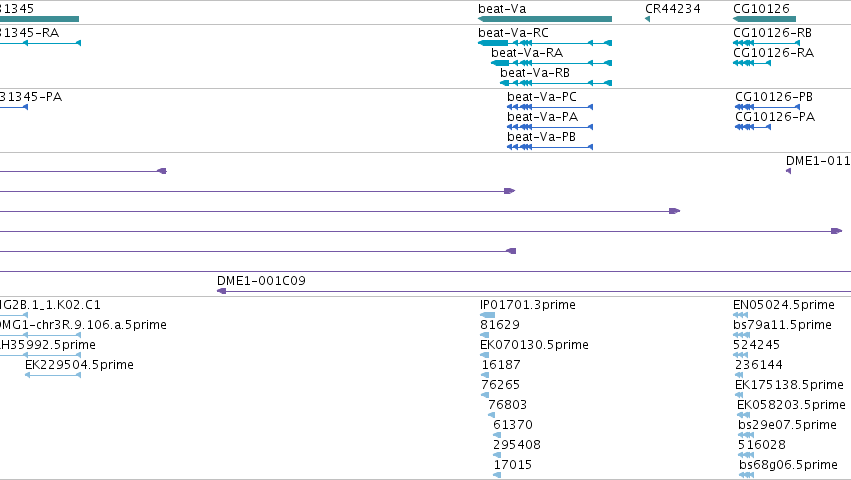Select the beat-Va-RB transcript
Image resolution: width=851 pixels, height=480 pixels.
coord(556,83)
